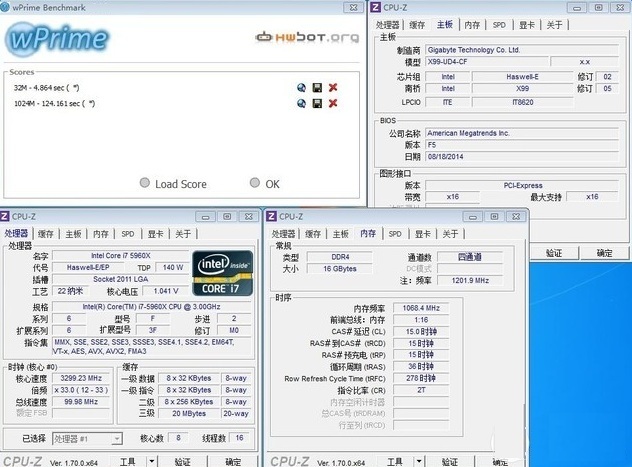Select the OK radio button
This screenshot has height=467, width=632.
(255, 183)
